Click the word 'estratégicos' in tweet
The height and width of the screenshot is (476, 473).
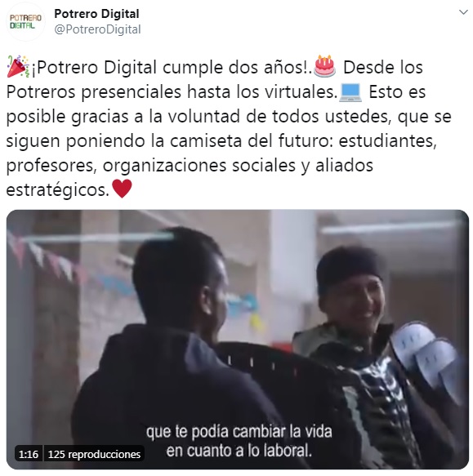(x=57, y=190)
